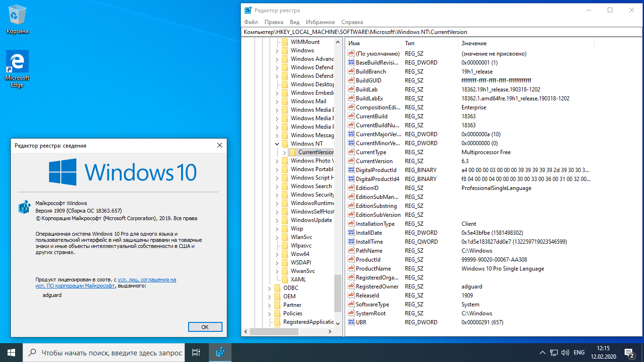Expand the Partner tree node
Viewport: 644px width, 362px height.
pos(269,305)
